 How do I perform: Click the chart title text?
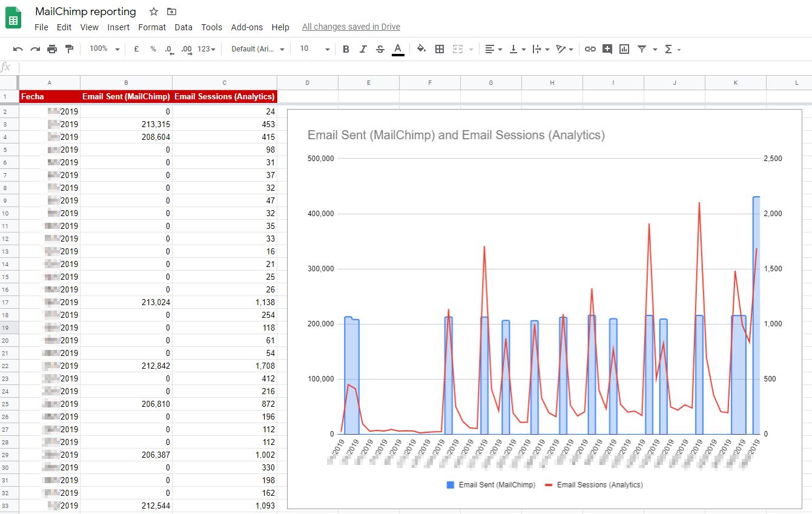click(x=456, y=135)
